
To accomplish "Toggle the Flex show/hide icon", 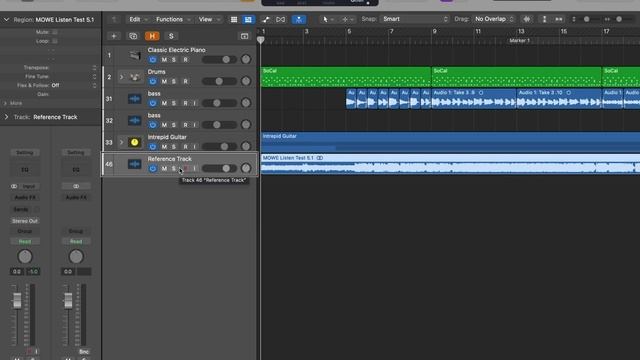I will pos(280,20).
